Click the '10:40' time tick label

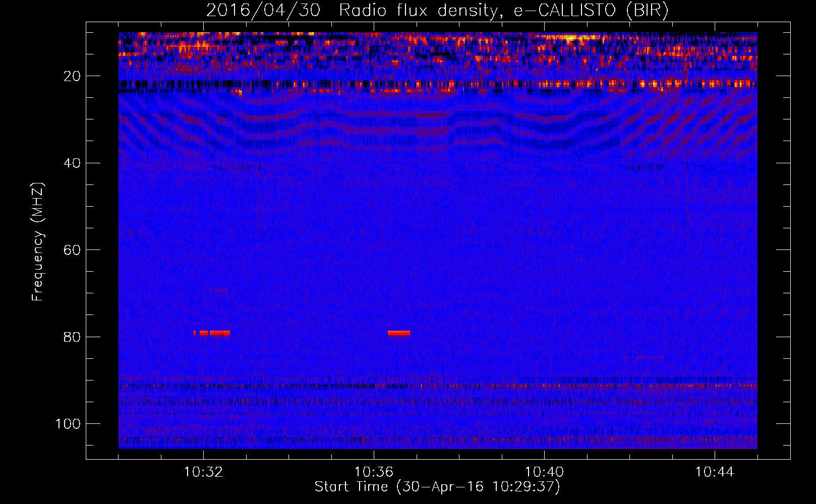tap(544, 472)
